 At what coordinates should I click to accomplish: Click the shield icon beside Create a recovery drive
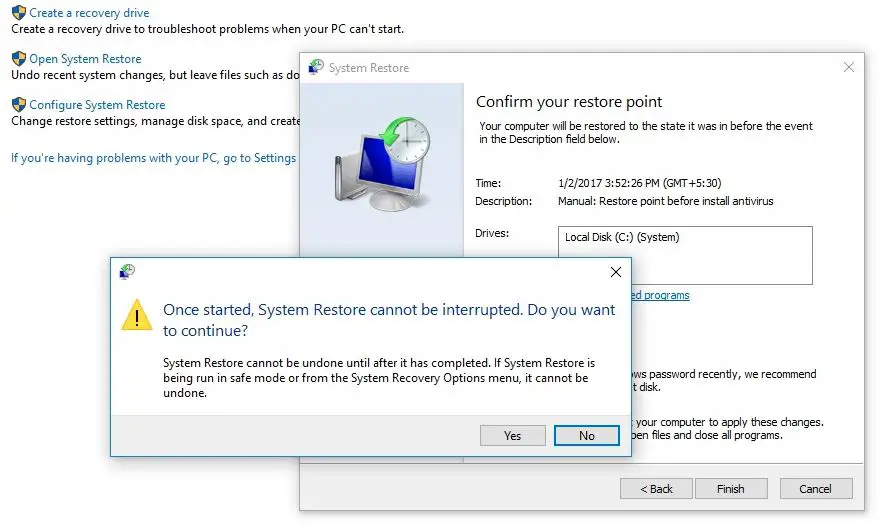click(x=18, y=13)
